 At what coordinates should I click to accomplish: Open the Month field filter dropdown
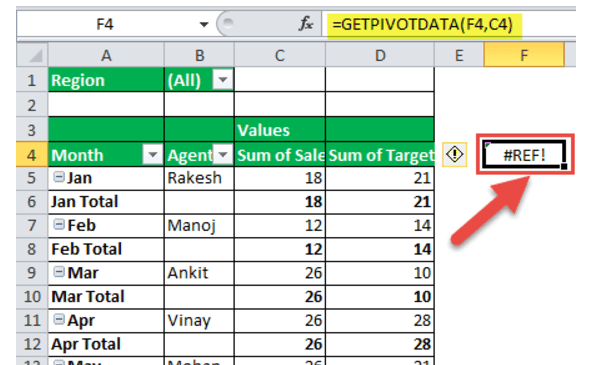(153, 155)
